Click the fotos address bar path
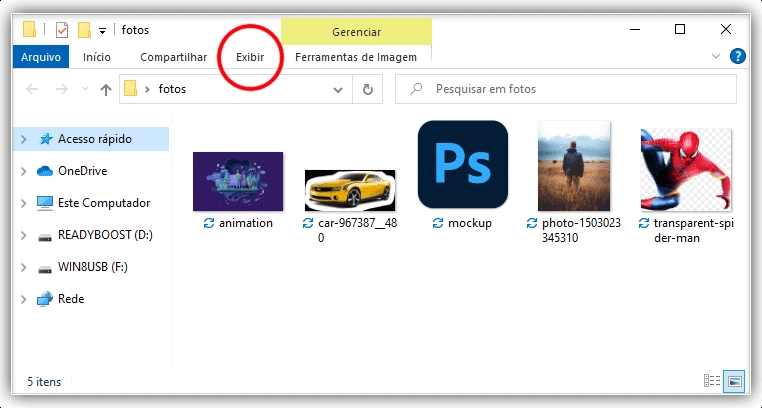 pos(172,89)
